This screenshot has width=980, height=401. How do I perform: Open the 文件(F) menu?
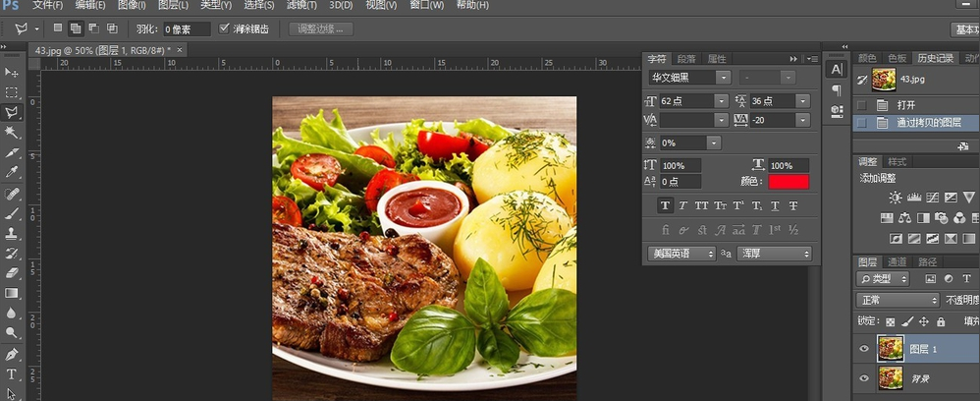point(47,6)
